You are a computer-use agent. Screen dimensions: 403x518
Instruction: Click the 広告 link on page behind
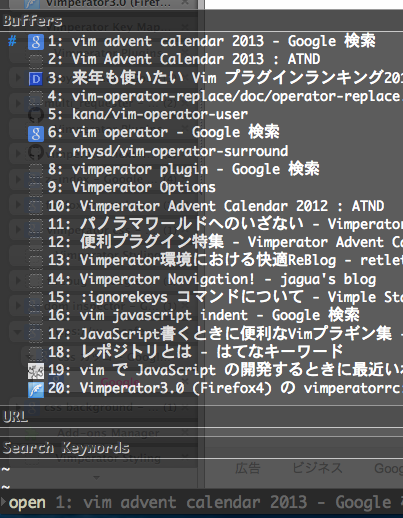pos(247,468)
